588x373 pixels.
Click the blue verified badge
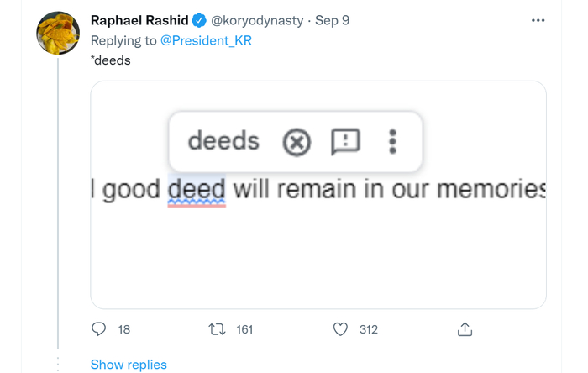click(201, 20)
